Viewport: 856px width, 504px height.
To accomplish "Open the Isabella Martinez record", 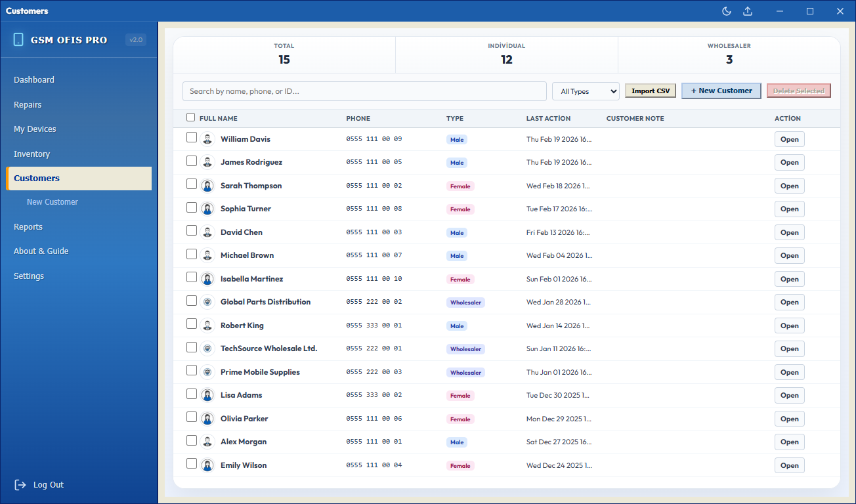I will tap(790, 279).
